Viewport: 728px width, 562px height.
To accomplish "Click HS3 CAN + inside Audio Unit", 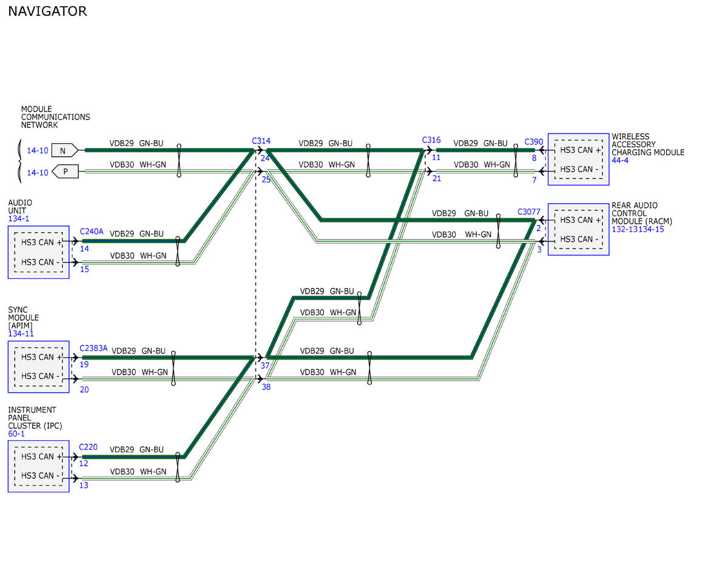I will (x=42, y=243).
